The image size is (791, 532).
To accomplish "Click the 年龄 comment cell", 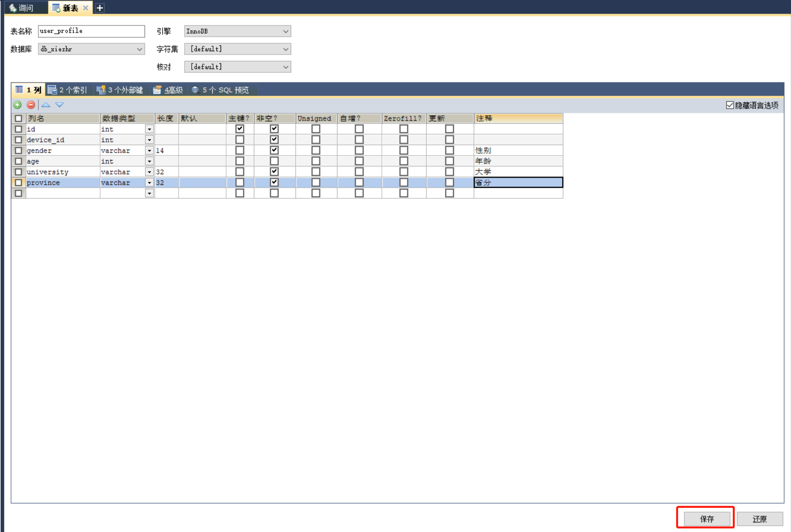I will tap(518, 161).
